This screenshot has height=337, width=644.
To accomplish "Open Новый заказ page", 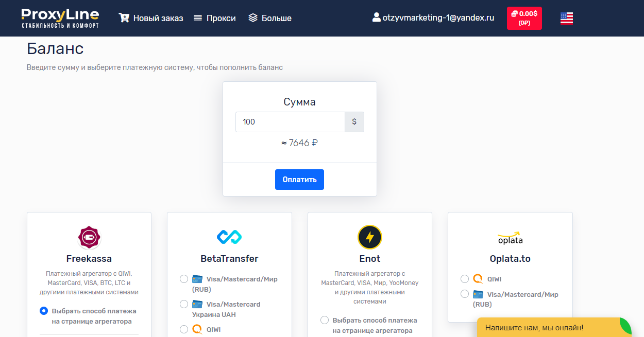I will (x=158, y=18).
